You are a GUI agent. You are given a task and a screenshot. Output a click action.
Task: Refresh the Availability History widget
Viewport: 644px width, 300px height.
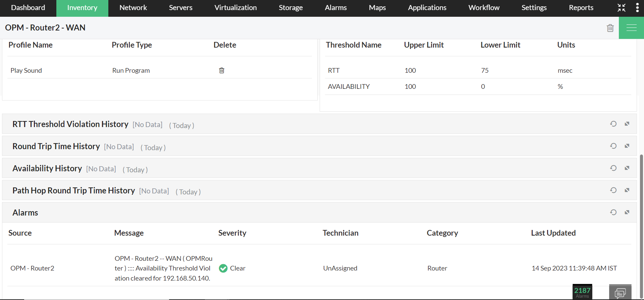(x=613, y=168)
